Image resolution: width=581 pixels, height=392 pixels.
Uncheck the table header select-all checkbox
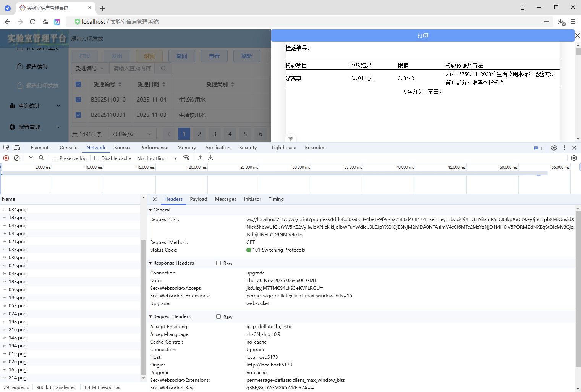point(78,84)
